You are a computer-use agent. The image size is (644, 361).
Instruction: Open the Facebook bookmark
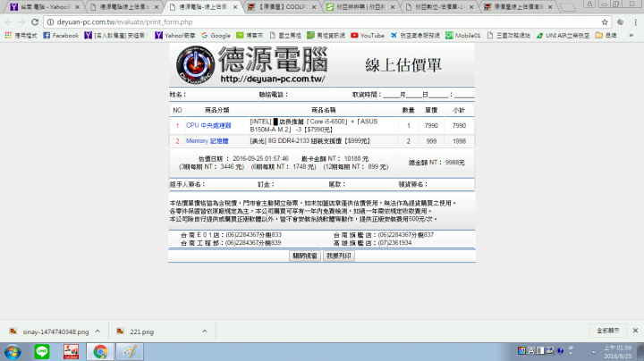(x=61, y=36)
